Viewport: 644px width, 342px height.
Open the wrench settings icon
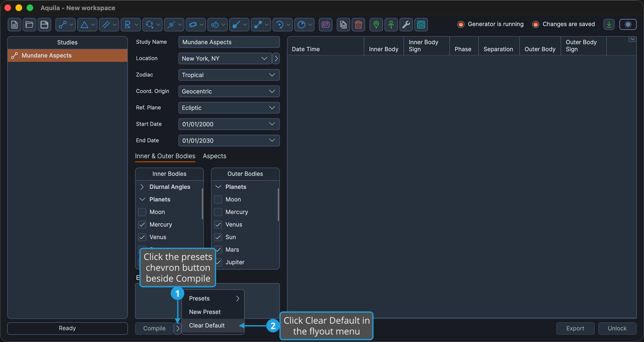(406, 25)
